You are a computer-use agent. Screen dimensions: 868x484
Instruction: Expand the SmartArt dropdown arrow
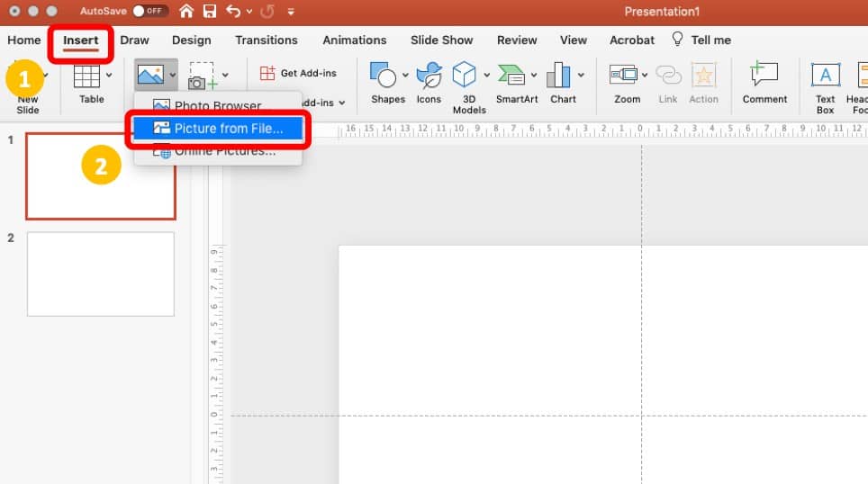534,76
